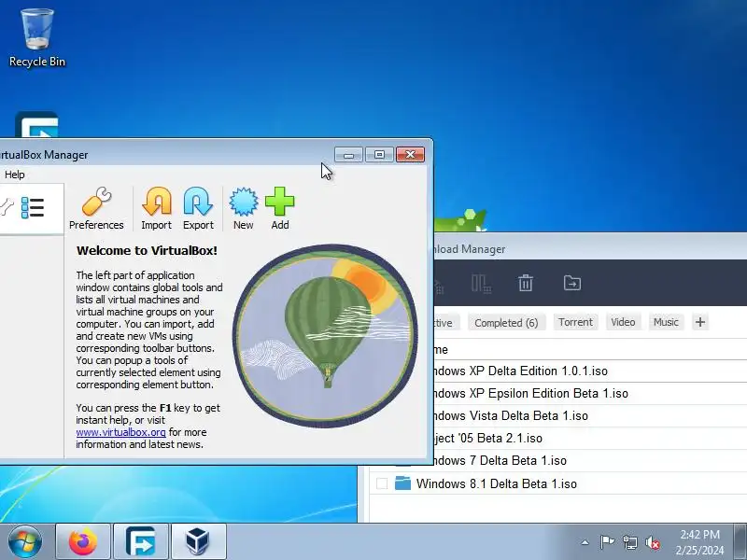Image resolution: width=747 pixels, height=560 pixels.
Task: Open the Recycle Bin on desktop
Action: pos(37,38)
